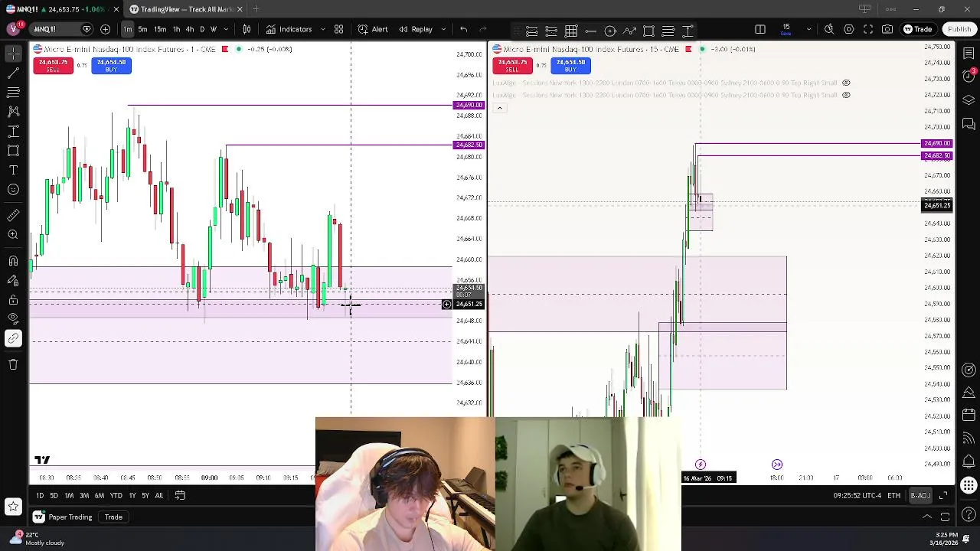This screenshot has width=980, height=551.
Task: Switch to the 1m timeframe
Action: pyautogui.click(x=127, y=29)
